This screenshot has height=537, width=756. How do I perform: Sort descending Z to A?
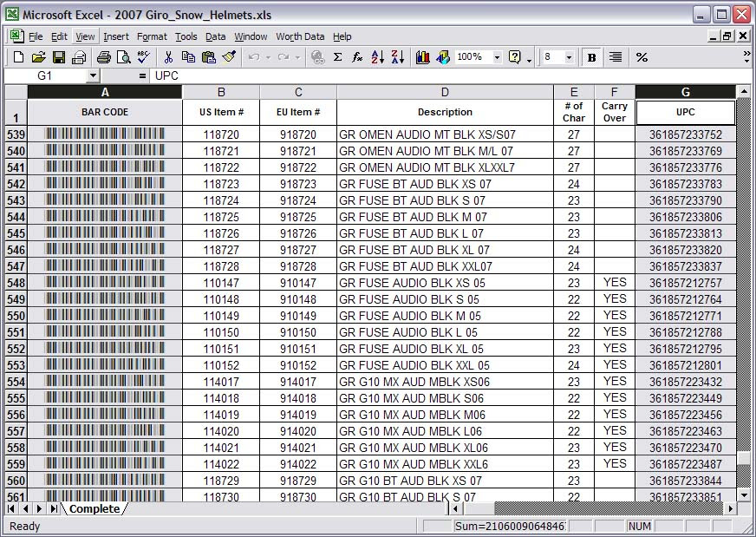[x=398, y=57]
